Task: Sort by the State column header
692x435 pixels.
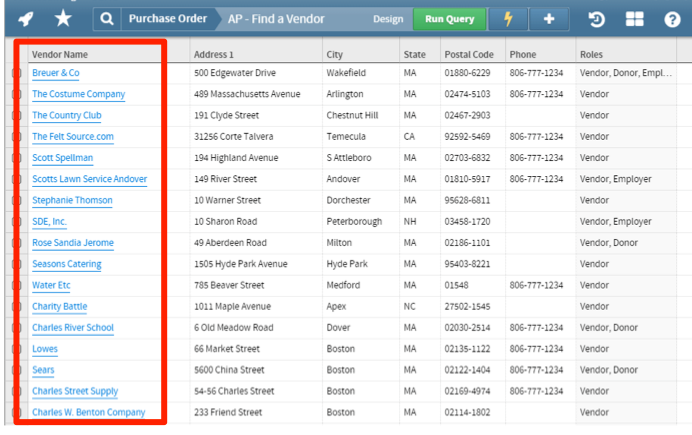Action: (x=414, y=54)
